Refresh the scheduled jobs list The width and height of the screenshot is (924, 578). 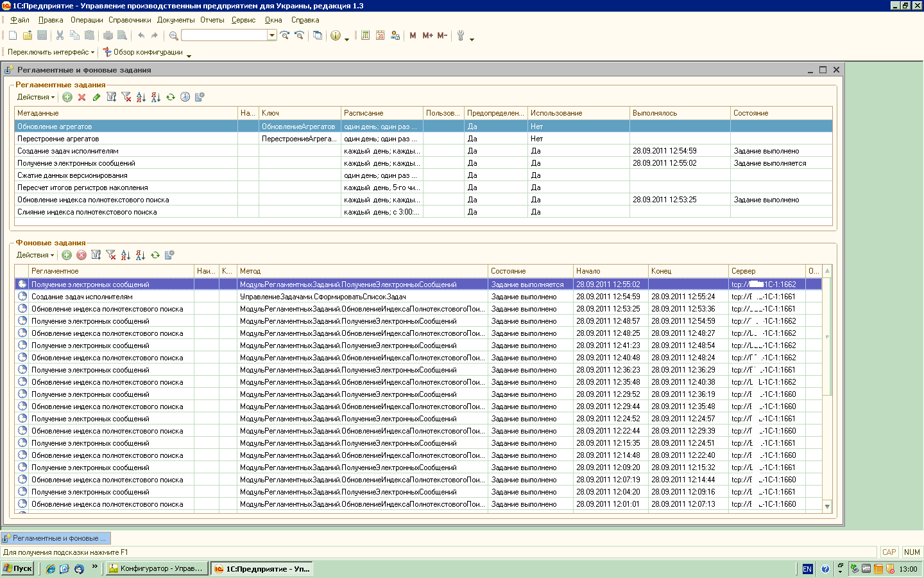click(171, 97)
